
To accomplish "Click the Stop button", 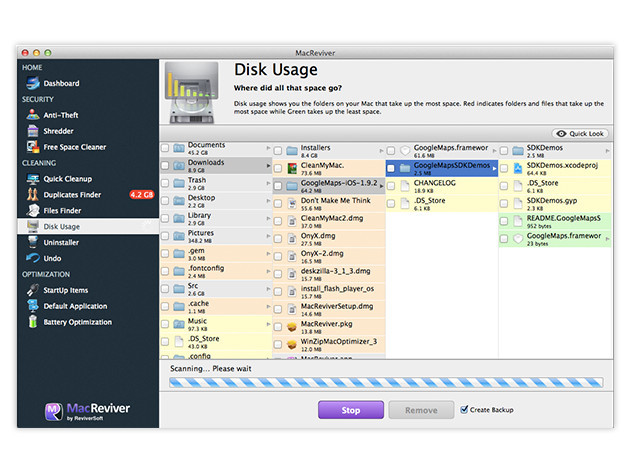I will click(x=351, y=410).
